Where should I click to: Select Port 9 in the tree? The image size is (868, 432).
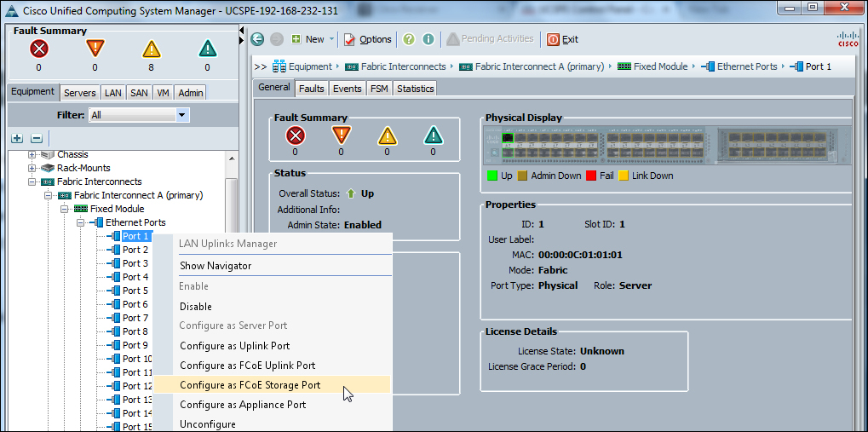click(x=135, y=345)
